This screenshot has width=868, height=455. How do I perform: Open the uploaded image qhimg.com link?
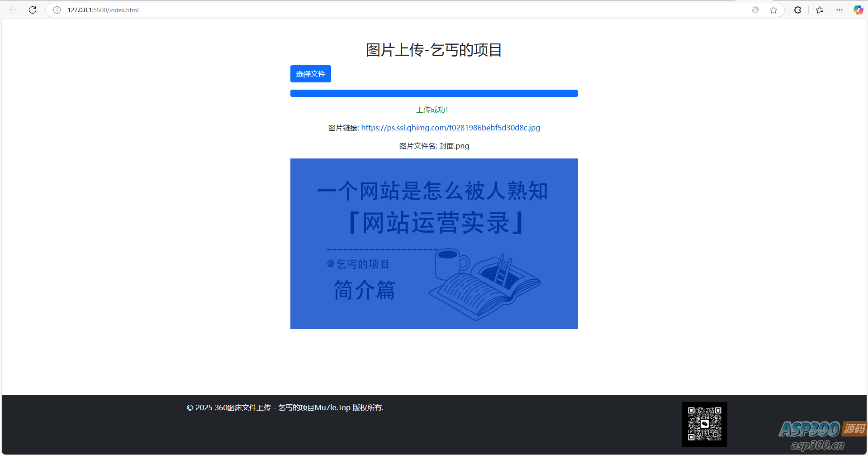pos(451,128)
